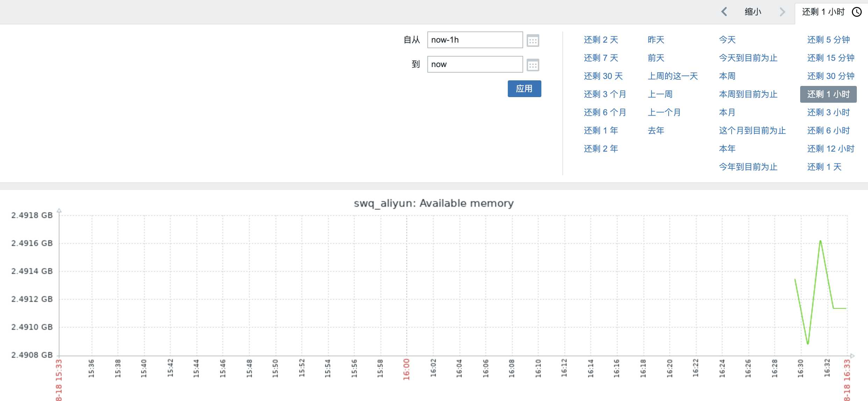Choose 昨天 preset period
Viewport: 868px width, 401px height.
coord(656,40)
